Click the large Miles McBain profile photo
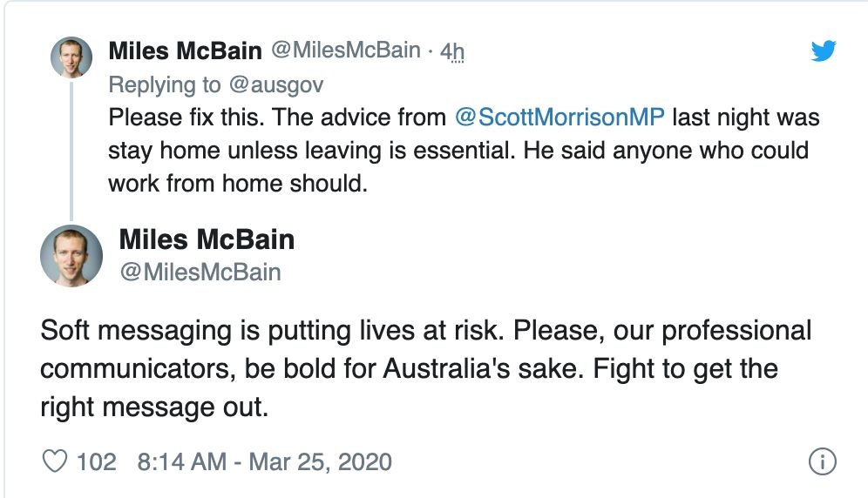This screenshot has width=868, height=498. tap(71, 255)
